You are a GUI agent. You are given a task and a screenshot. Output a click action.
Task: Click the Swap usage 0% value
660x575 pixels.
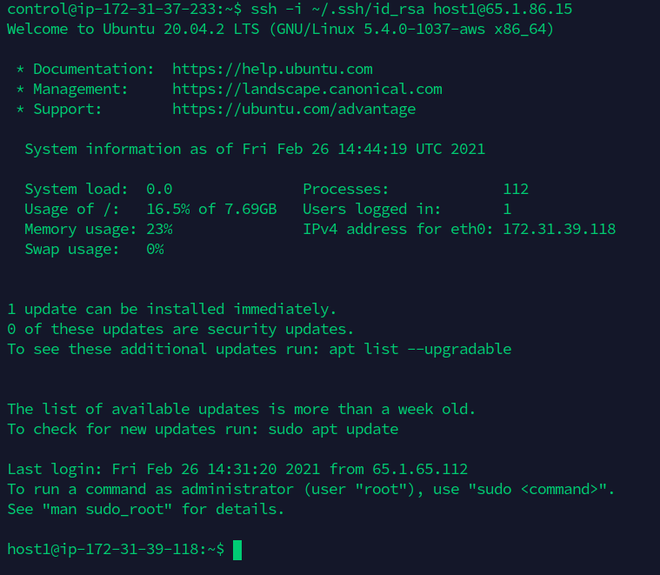click(x=155, y=249)
